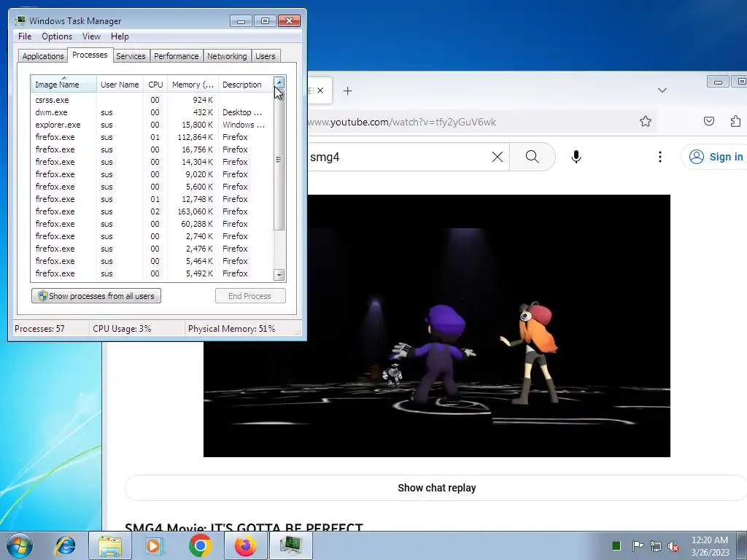Open Task Manager File menu
Screen dimensions: 747x560
pyautogui.click(x=25, y=36)
